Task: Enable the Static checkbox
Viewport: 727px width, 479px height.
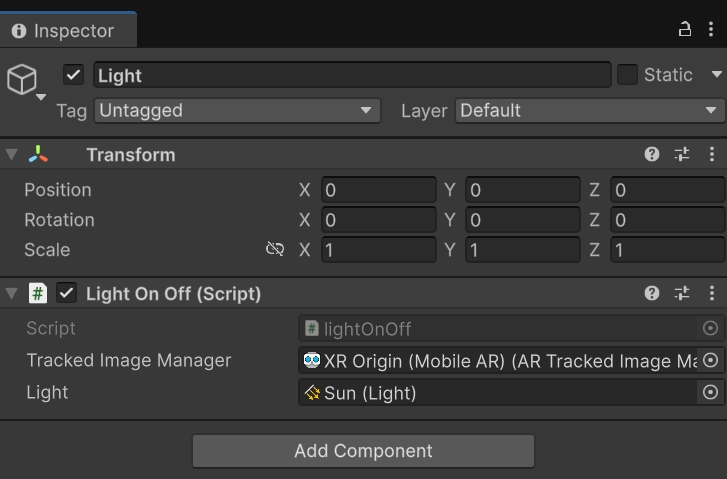Action: point(627,75)
